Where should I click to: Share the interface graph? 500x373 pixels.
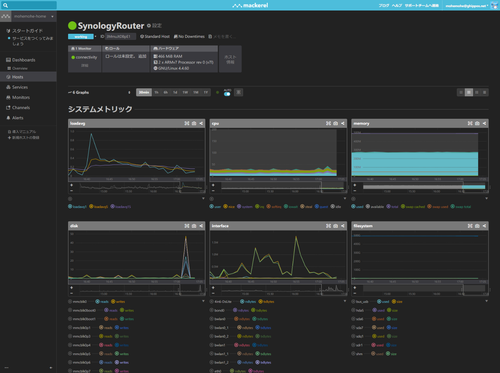pyautogui.click(x=343, y=226)
